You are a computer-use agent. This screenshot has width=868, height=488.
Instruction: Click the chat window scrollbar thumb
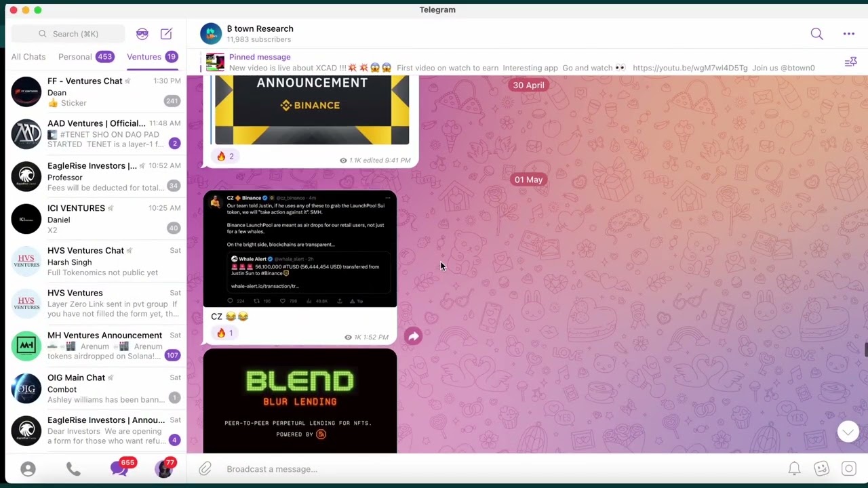click(x=865, y=350)
